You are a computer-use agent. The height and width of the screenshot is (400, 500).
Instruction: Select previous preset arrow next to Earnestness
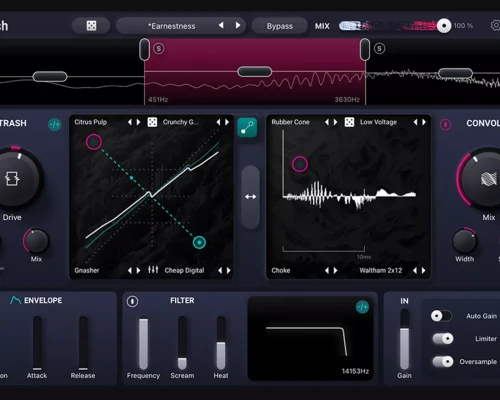click(221, 25)
